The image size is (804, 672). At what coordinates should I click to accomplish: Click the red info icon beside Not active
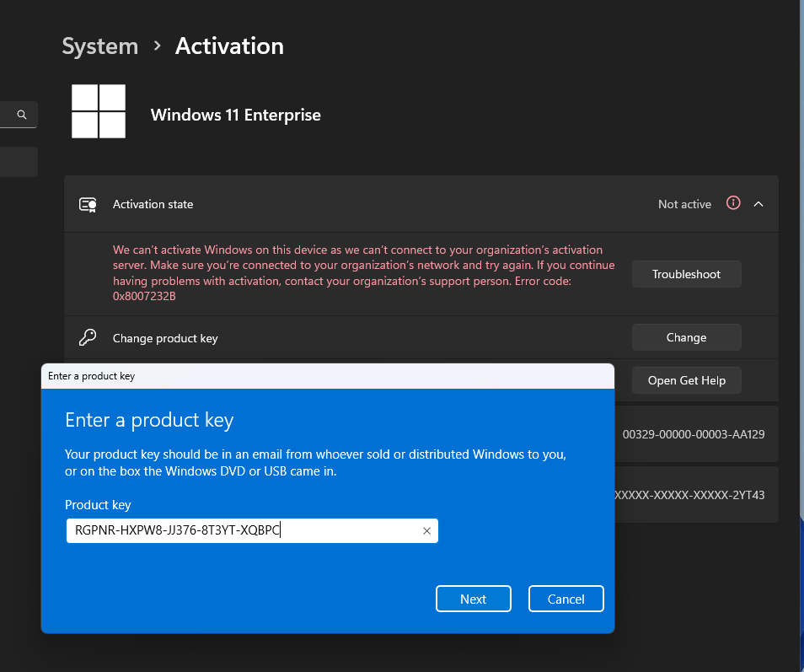click(733, 203)
